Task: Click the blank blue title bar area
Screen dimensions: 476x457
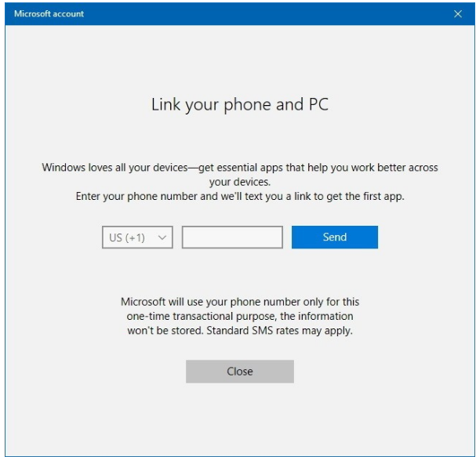Action: click(259, 14)
